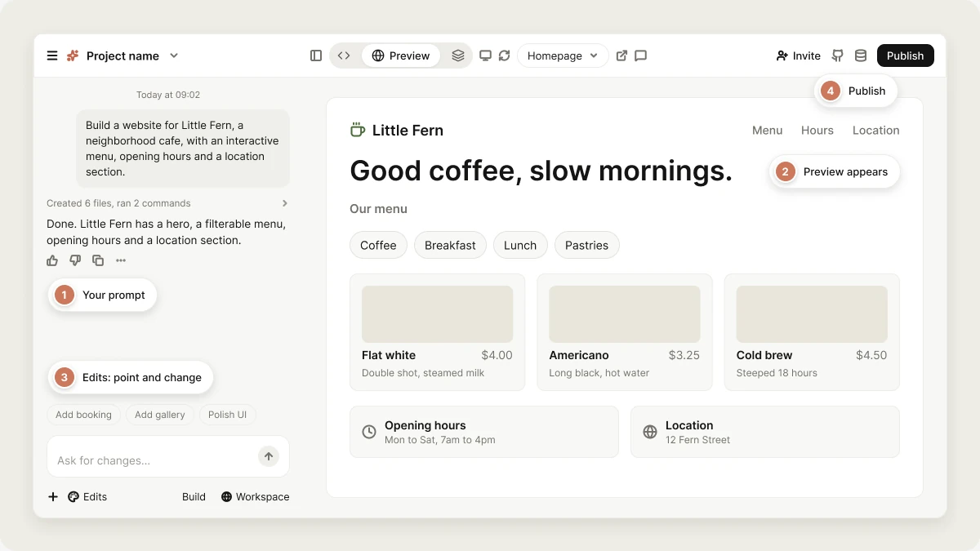Click the black Publish button
The image size is (980, 551).
pyautogui.click(x=905, y=56)
